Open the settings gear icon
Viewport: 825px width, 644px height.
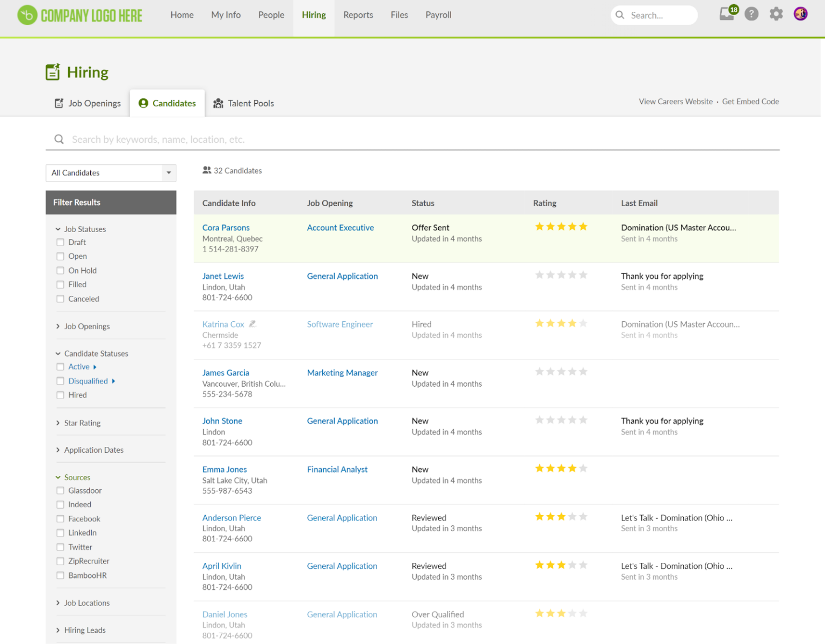coord(776,14)
